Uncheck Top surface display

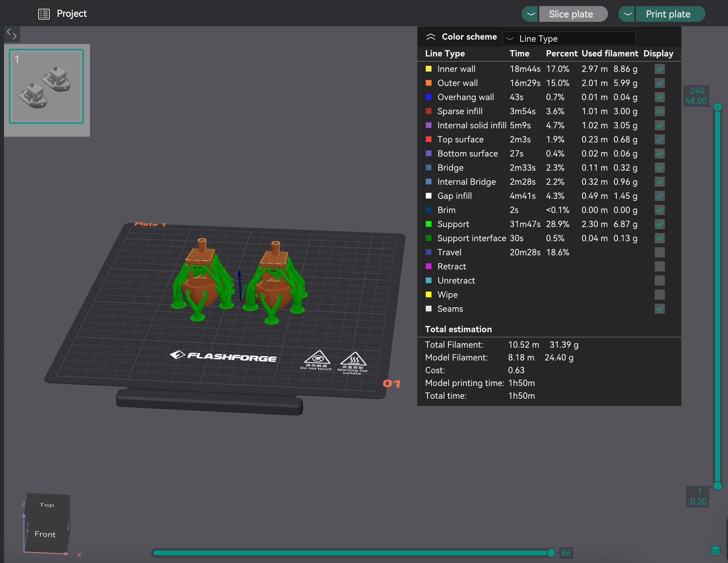click(659, 139)
